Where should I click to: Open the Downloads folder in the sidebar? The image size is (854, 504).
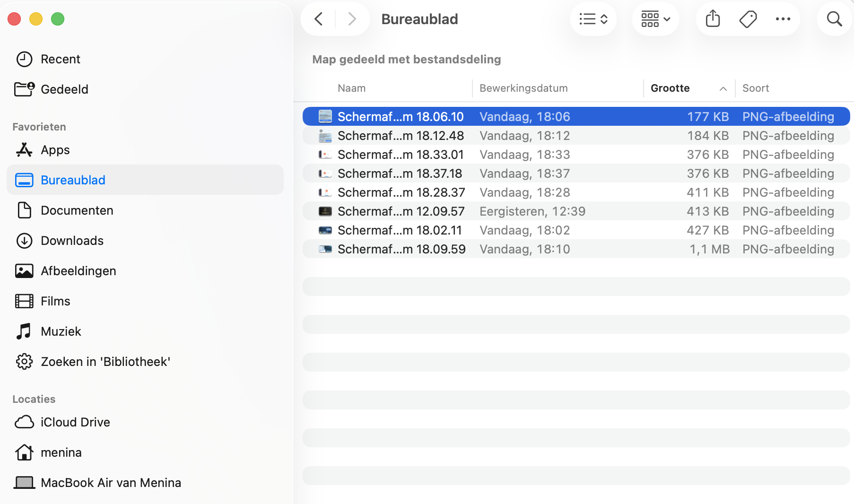[x=72, y=240]
